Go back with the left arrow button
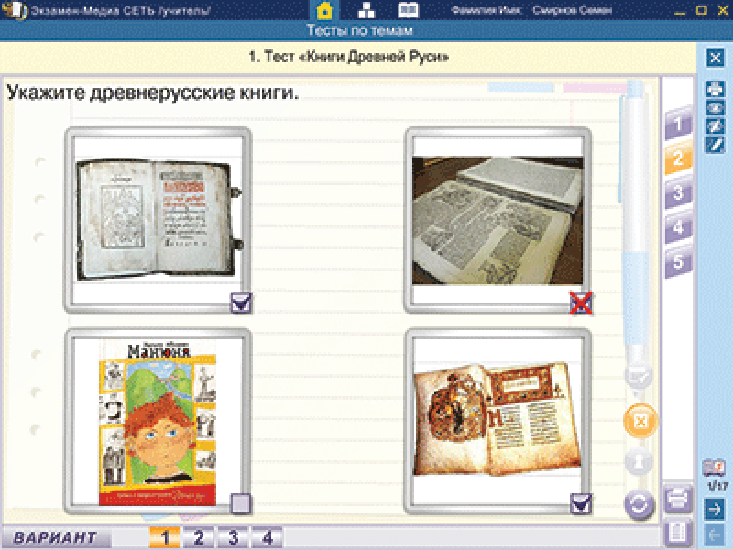This screenshot has width=733, height=550. 714,534
